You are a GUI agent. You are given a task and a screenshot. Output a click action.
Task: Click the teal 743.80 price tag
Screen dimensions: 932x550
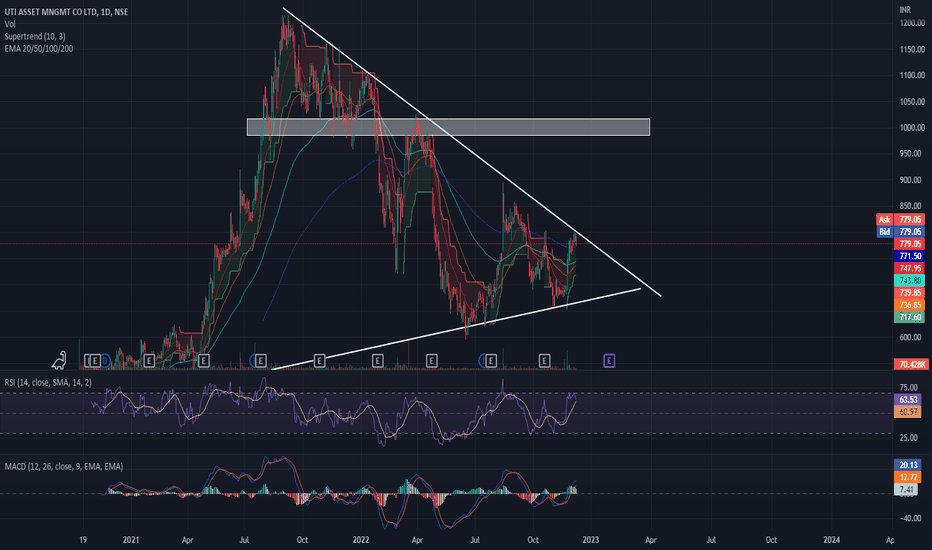909,281
